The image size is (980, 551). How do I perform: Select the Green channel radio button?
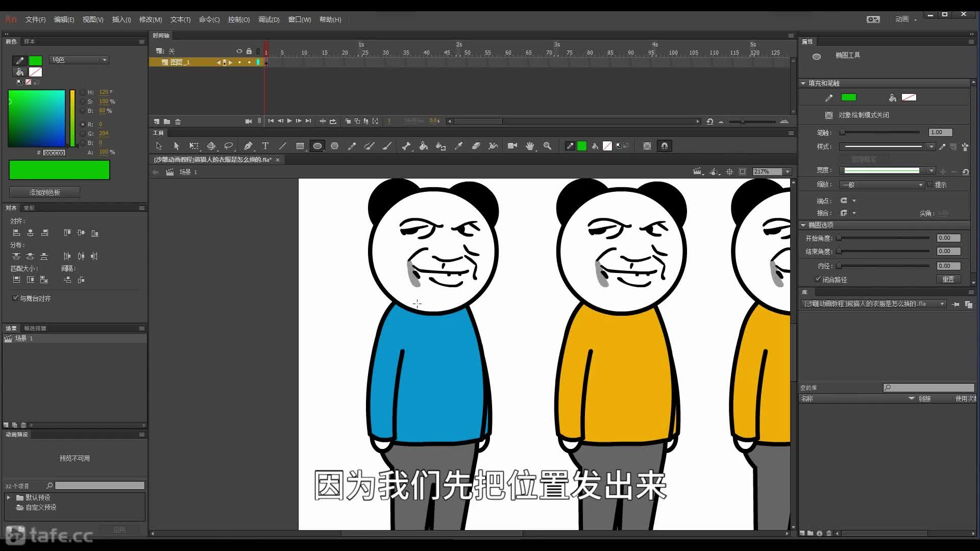(x=83, y=134)
